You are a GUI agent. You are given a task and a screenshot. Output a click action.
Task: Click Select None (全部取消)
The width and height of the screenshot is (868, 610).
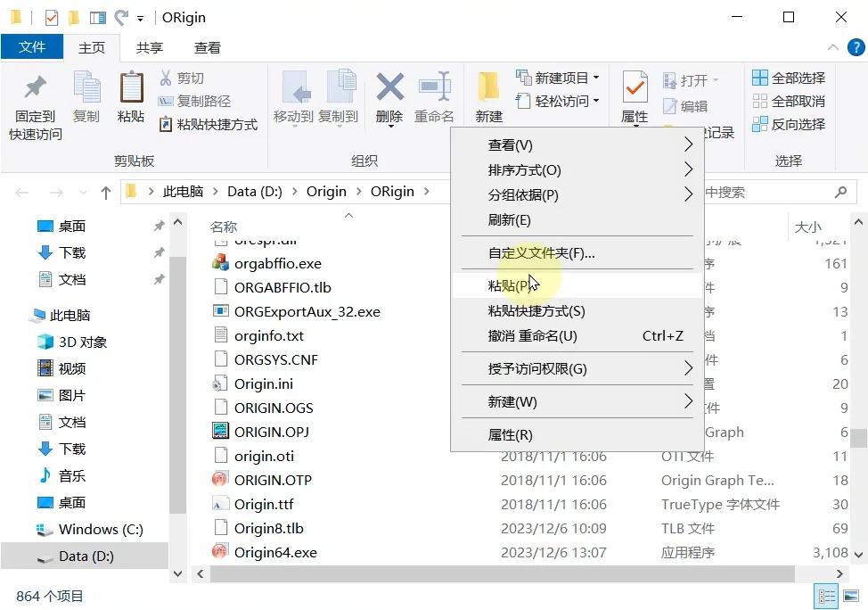point(789,101)
